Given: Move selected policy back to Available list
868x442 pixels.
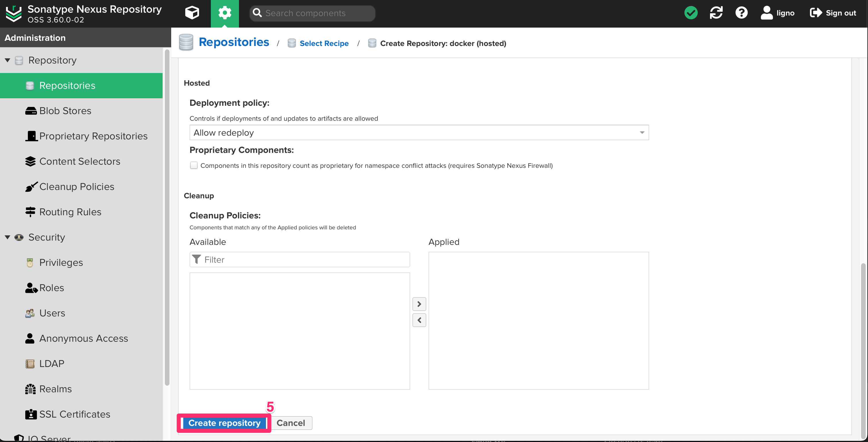Looking at the screenshot, I should click(419, 320).
